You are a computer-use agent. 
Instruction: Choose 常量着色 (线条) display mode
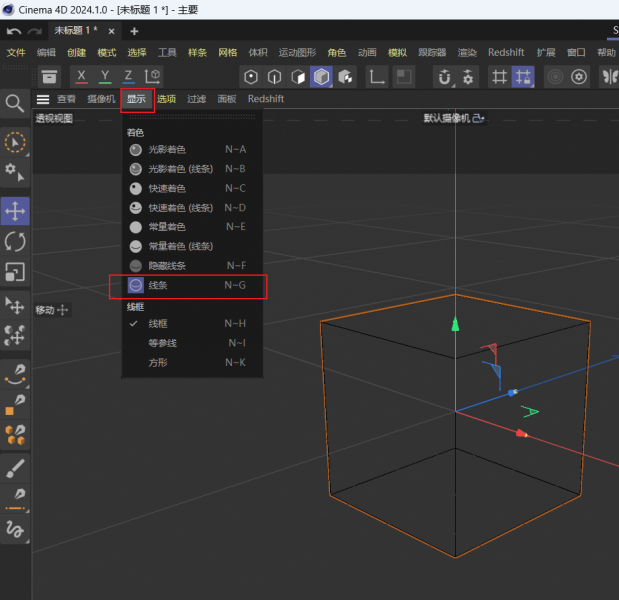192,246
